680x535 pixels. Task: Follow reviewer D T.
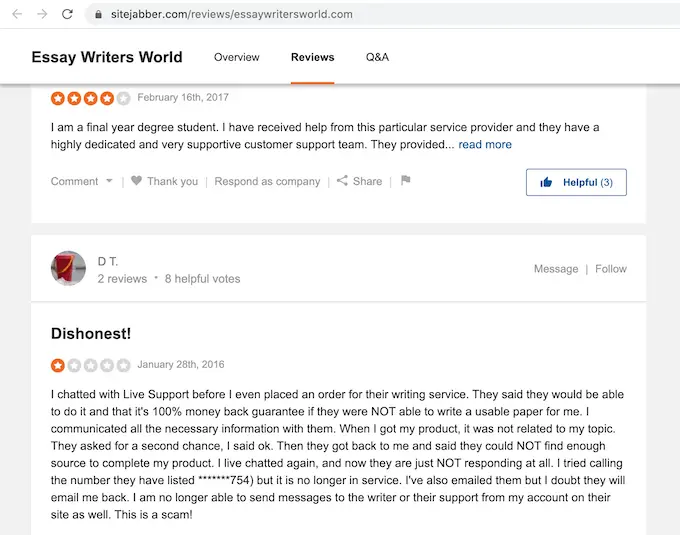(611, 268)
